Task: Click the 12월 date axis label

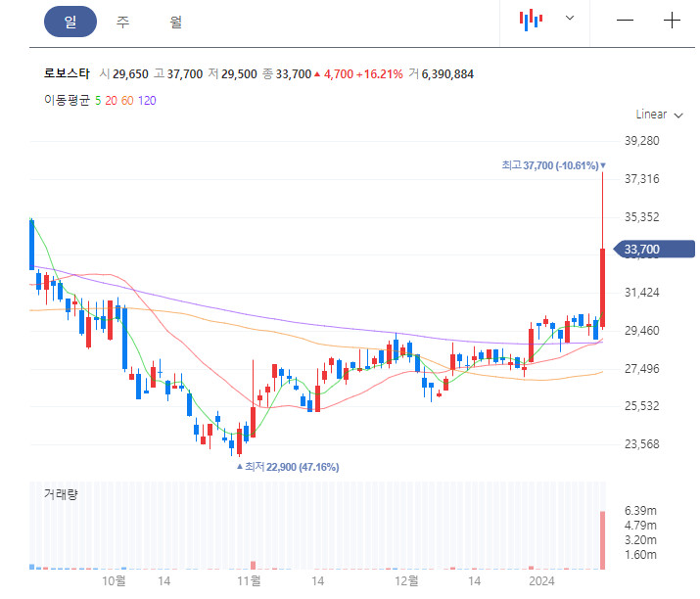Action: [x=406, y=580]
